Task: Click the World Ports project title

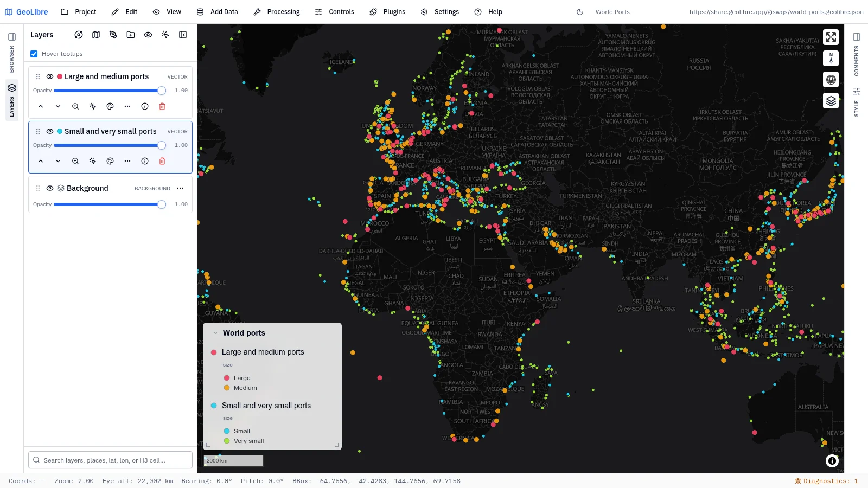Action: tap(612, 12)
